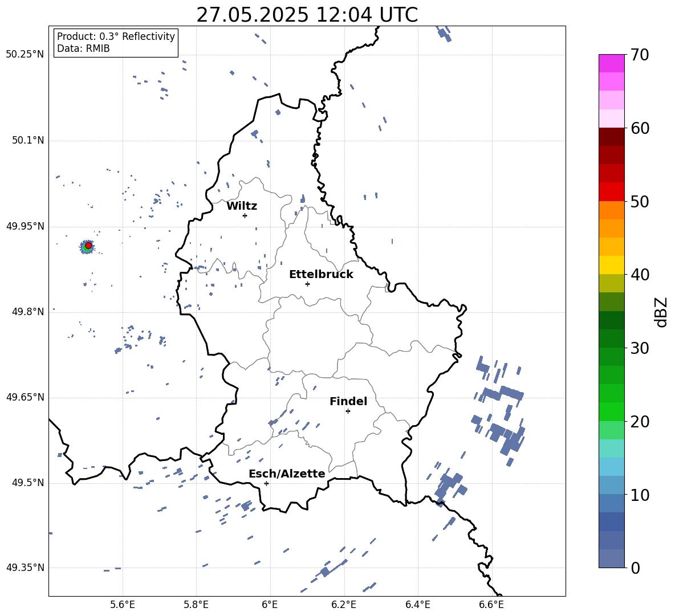Click the 49.95°N latitude label
Image resolution: width=675 pixels, height=616 pixels.
(x=25, y=226)
